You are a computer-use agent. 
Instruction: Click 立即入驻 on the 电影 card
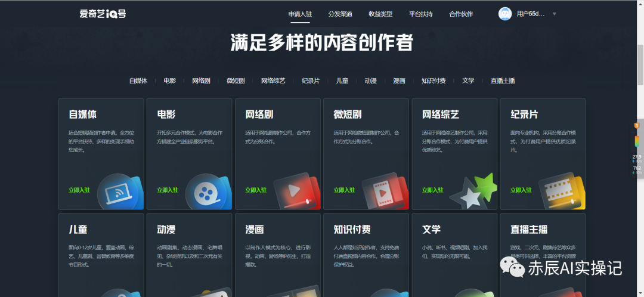click(168, 190)
